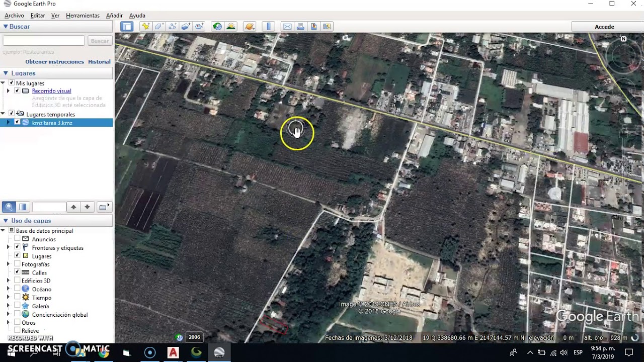Uncheck the Mis lugares checkbox

point(12,83)
